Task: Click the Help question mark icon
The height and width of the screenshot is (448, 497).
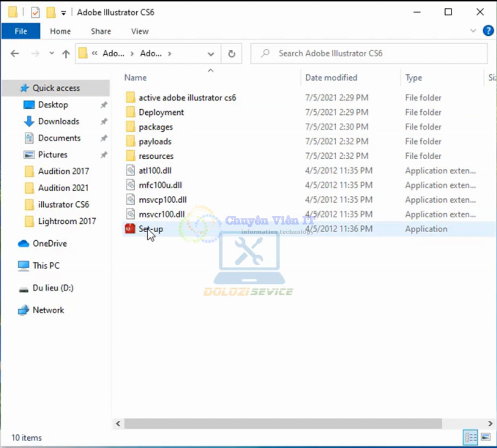Action: [488, 31]
